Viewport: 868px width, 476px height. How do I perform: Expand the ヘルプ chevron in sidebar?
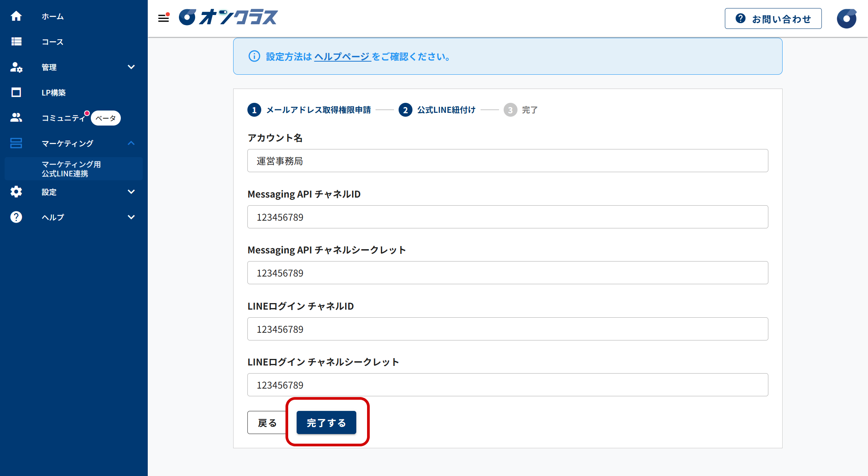tap(131, 217)
